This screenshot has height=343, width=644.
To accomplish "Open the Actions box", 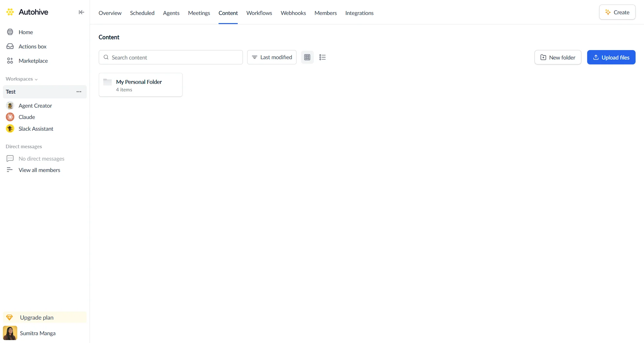I will (x=32, y=46).
